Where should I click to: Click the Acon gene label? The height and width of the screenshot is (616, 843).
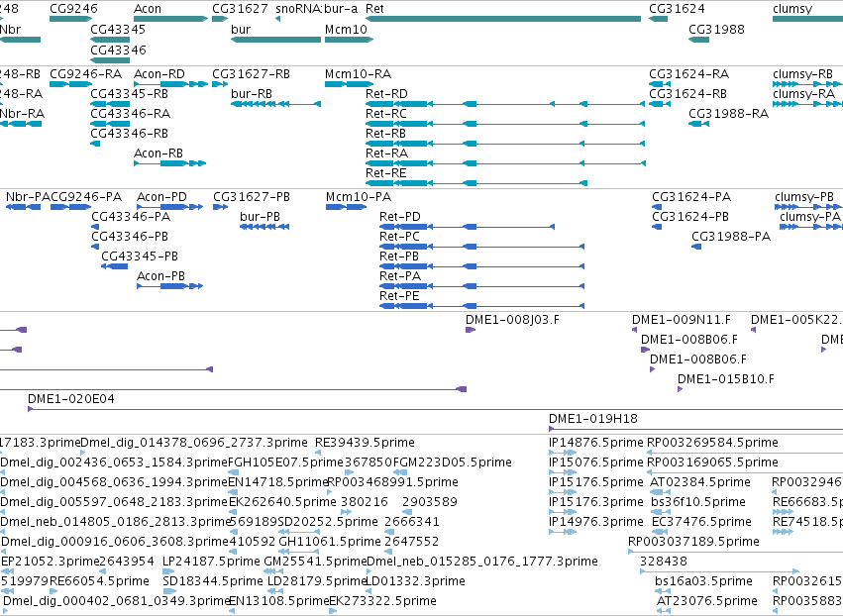148,9
